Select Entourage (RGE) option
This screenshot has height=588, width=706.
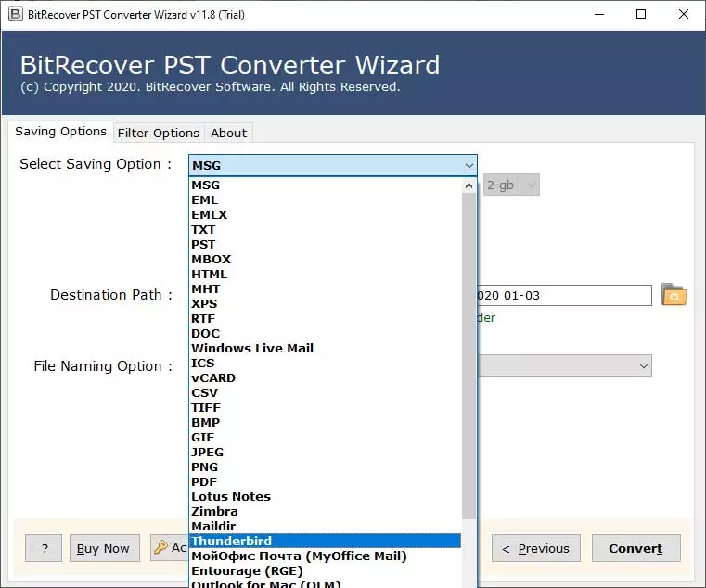(x=325, y=571)
